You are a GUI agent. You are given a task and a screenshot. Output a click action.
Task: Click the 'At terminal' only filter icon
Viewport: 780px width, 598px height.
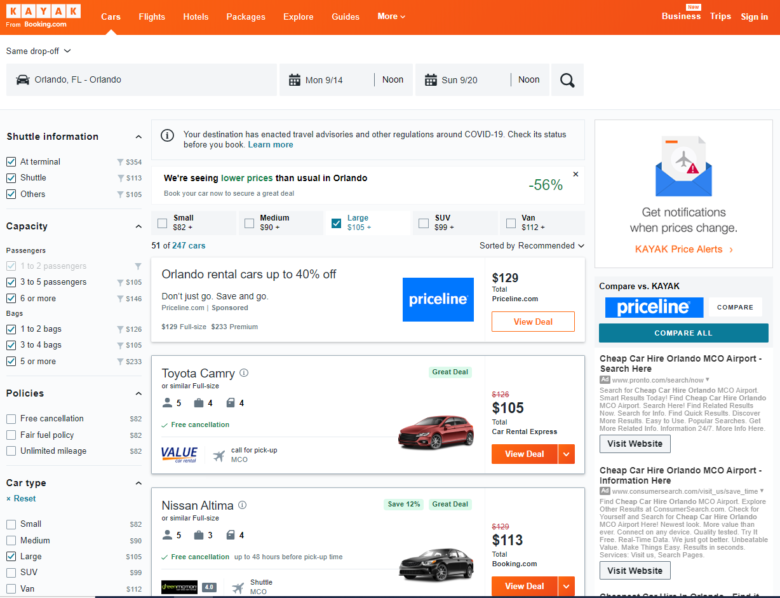(120, 162)
